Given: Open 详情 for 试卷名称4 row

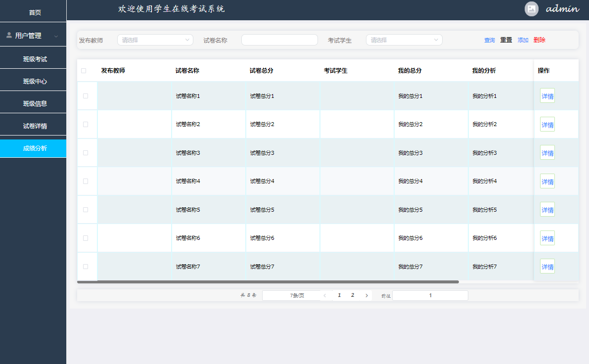Looking at the screenshot, I should [x=547, y=182].
